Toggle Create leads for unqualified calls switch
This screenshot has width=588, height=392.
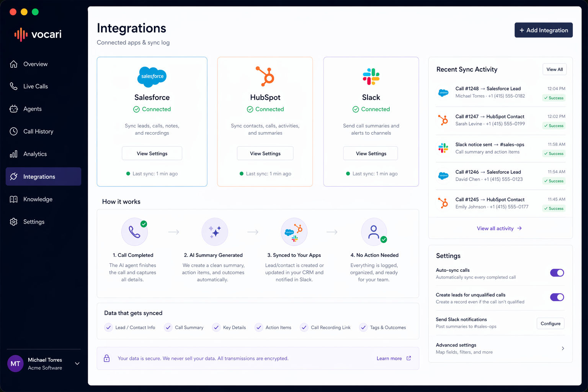[x=557, y=297]
